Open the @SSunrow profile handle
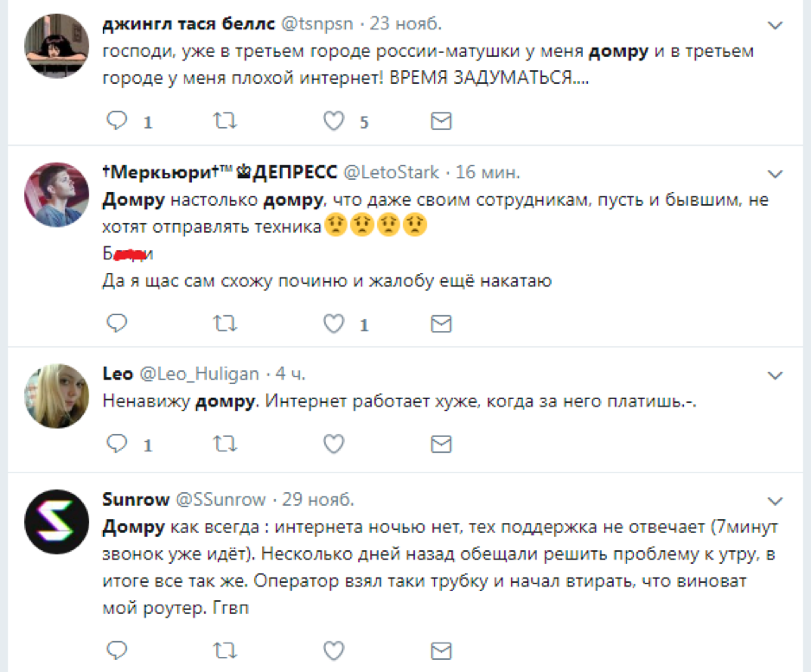Screen dimensions: 811x672 222,500
